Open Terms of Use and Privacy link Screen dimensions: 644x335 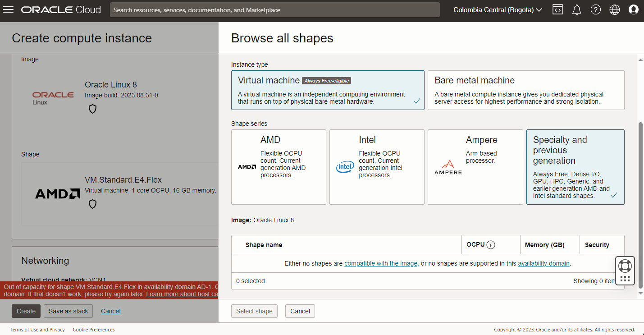point(37,330)
